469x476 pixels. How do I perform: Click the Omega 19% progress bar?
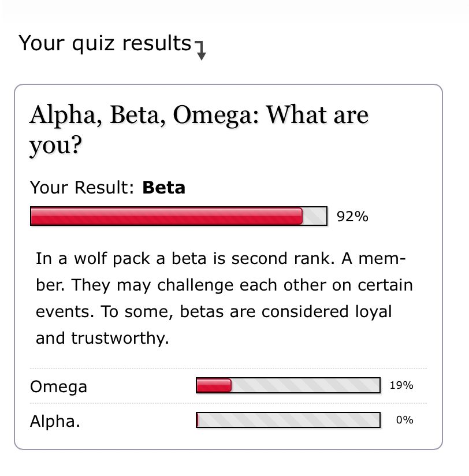coord(288,385)
